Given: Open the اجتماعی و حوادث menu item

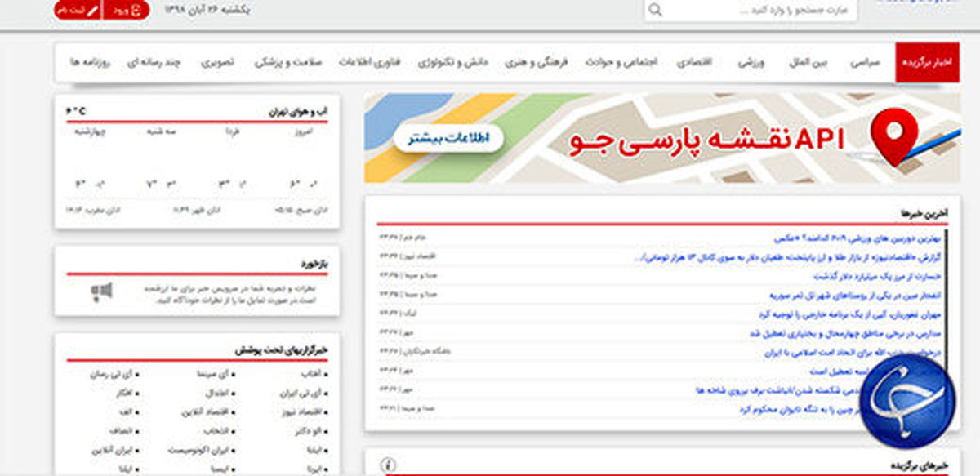Looking at the screenshot, I should (620, 62).
